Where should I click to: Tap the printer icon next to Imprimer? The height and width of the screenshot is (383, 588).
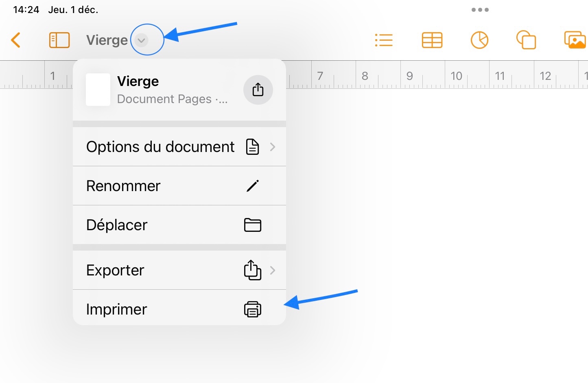(252, 309)
